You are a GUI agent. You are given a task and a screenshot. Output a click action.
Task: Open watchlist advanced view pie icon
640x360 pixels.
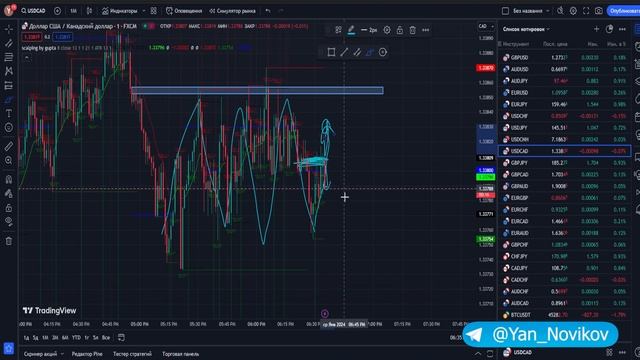[609, 29]
